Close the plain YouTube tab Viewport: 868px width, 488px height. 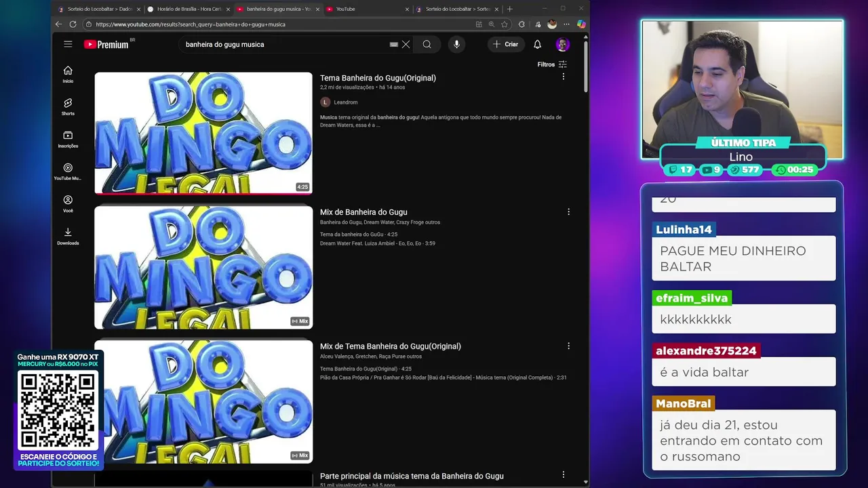(407, 9)
